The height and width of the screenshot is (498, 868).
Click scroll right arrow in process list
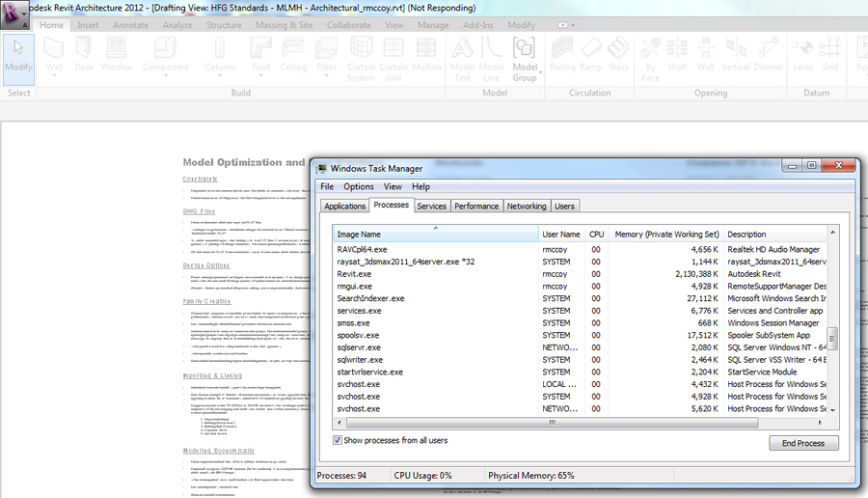(821, 423)
